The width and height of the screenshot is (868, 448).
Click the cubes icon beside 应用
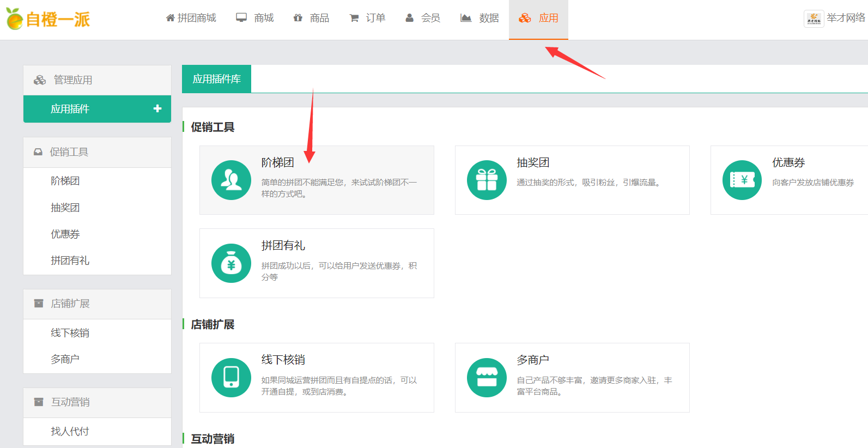[525, 18]
